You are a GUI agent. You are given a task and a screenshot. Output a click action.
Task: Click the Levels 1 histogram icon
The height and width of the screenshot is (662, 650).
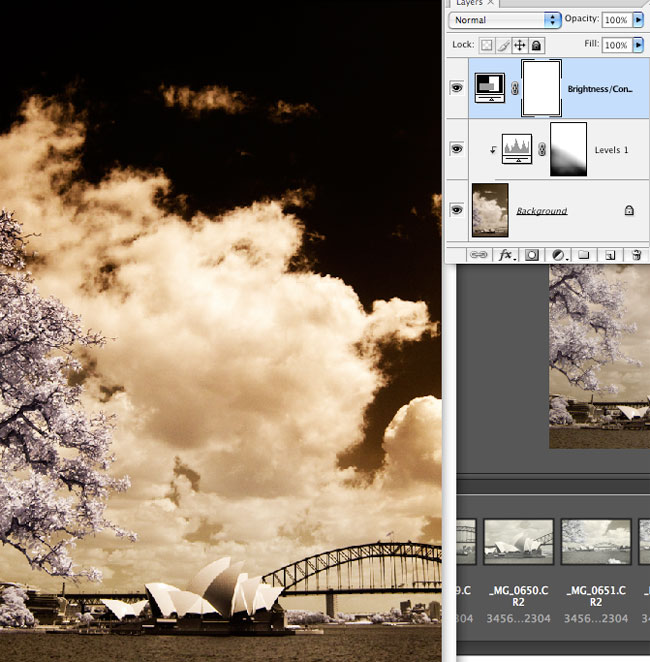coord(517,149)
